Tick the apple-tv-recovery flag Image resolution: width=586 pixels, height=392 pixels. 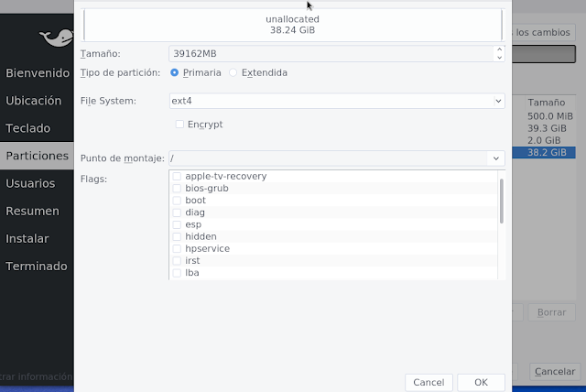(177, 176)
